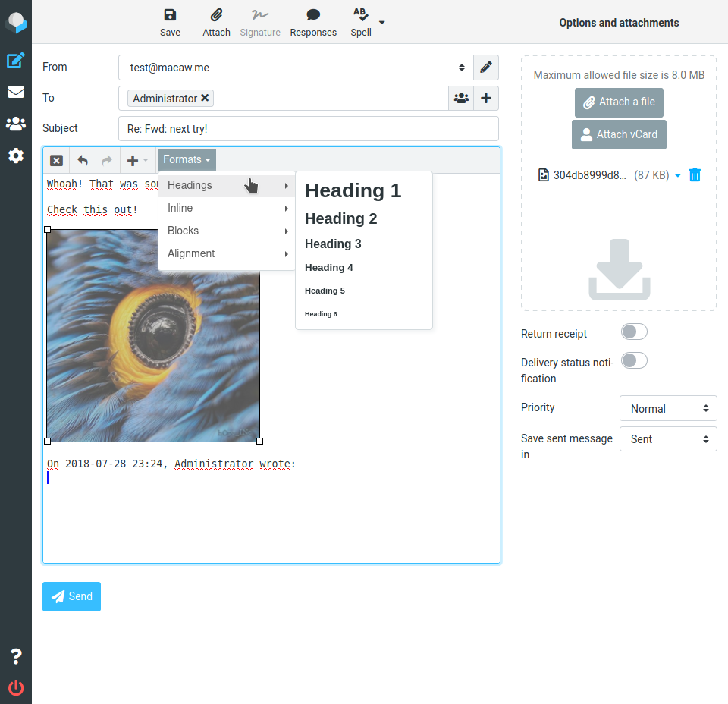
Task: Edit sender identity with the pencil icon
Action: pyautogui.click(x=485, y=67)
